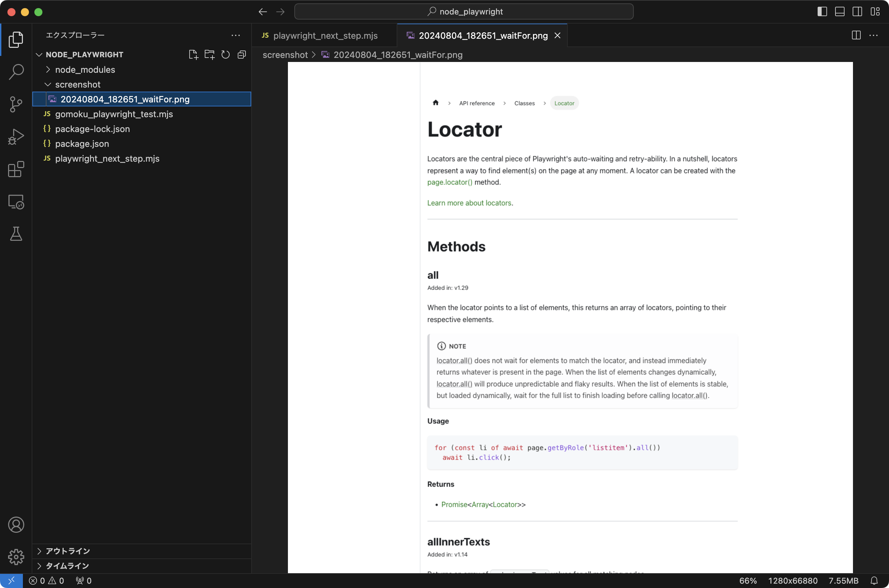Toggle the bottom panel layout button
This screenshot has height=588, width=889.
(839, 12)
